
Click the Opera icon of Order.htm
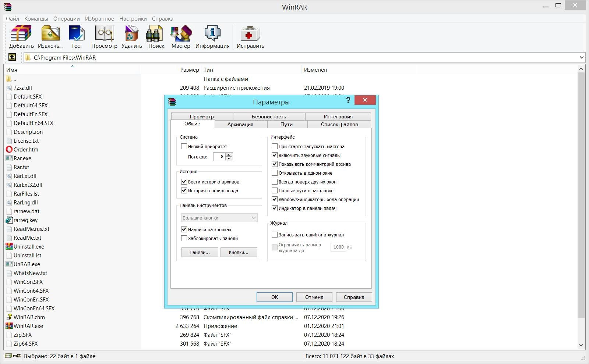pyautogui.click(x=9, y=149)
